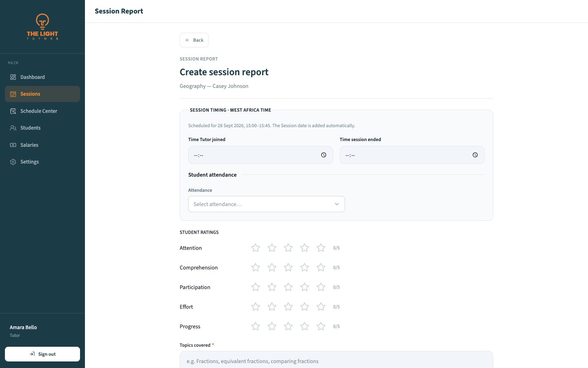The image size is (588, 368).
Task: Rate Effort five stars
Action: [321, 307]
